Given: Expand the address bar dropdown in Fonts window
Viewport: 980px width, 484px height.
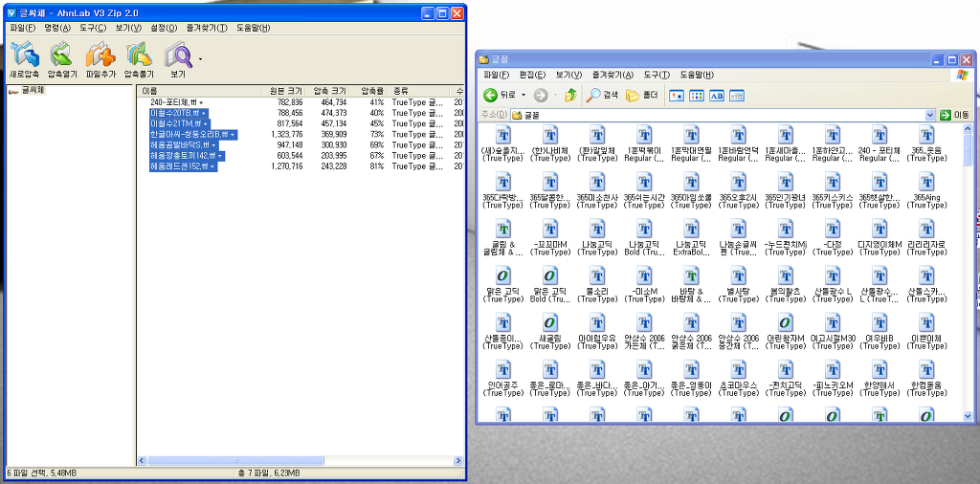Looking at the screenshot, I should [929, 115].
